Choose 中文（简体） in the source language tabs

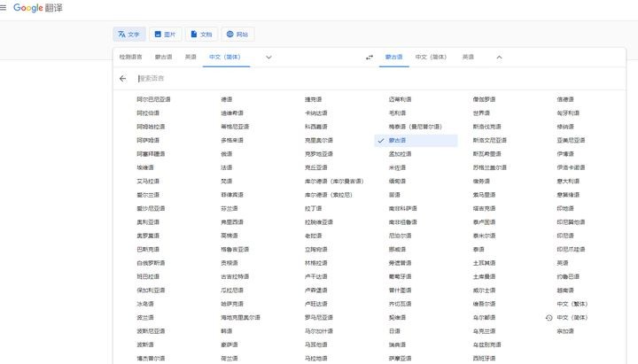pyautogui.click(x=225, y=57)
